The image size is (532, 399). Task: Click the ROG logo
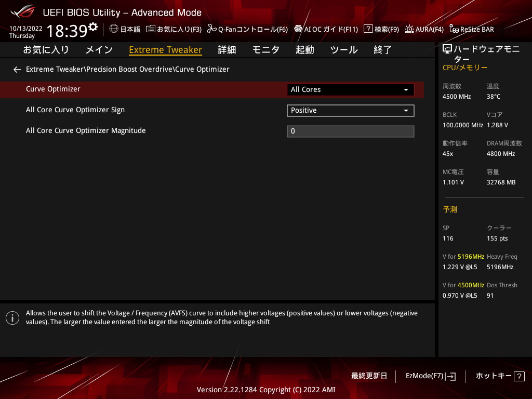coord(23,11)
